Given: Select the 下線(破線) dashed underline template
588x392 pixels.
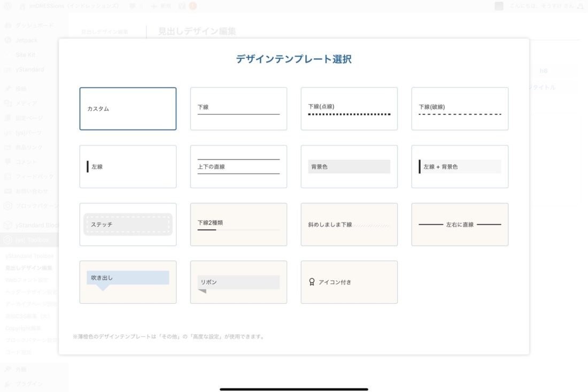Looking at the screenshot, I should click(460, 109).
